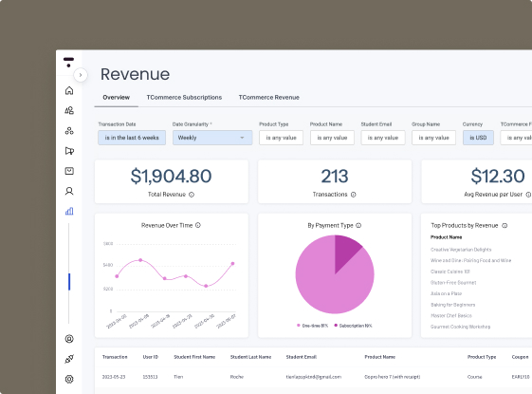Image resolution: width=532 pixels, height=394 pixels.
Task: Sort by Coupon column header
Action: pyautogui.click(x=520, y=357)
